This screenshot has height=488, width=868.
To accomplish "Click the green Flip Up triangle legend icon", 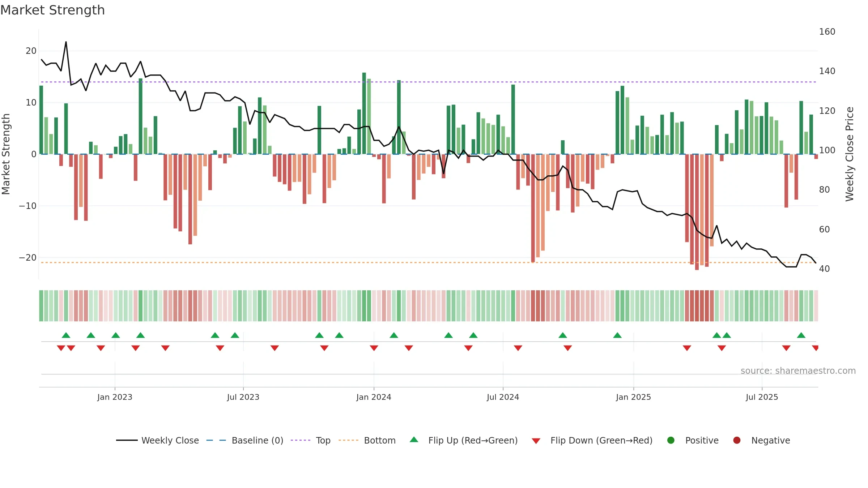I will (x=414, y=440).
